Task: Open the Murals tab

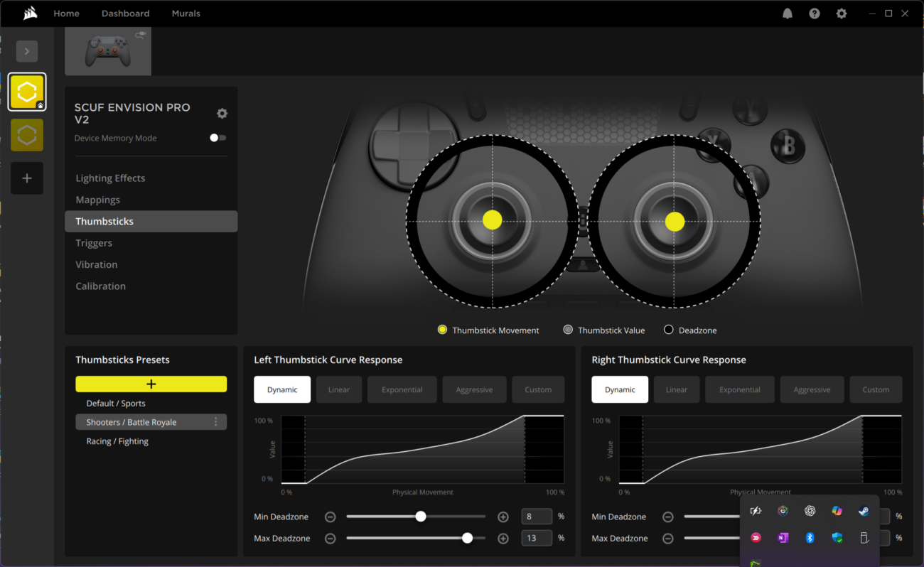Action: 186,13
